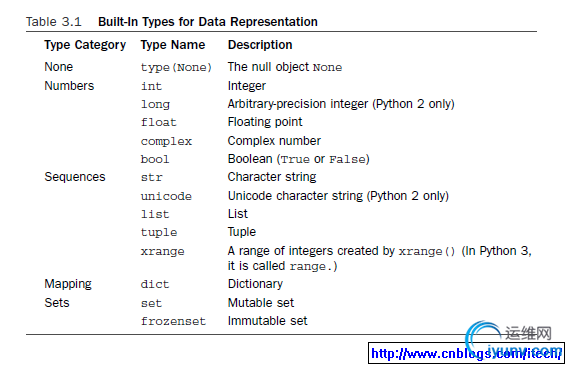
Task: Click the table title Built-In Types for Data Representation
Action: (x=208, y=22)
